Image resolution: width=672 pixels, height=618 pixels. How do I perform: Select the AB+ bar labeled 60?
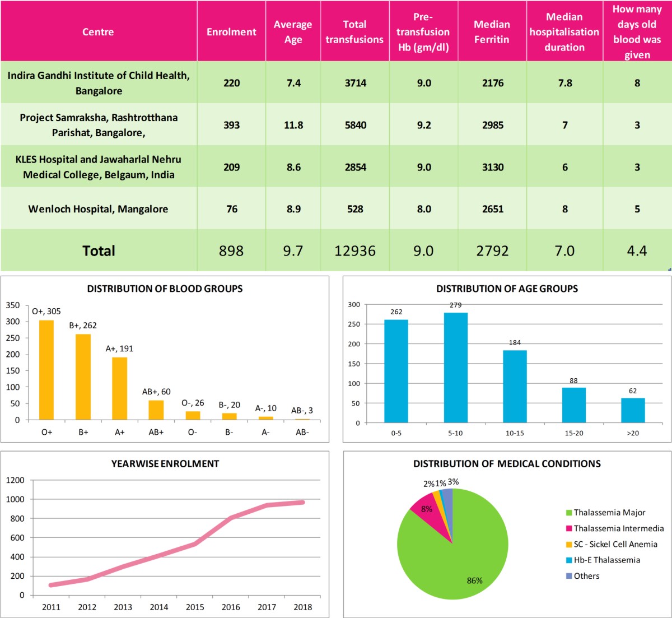point(156,410)
